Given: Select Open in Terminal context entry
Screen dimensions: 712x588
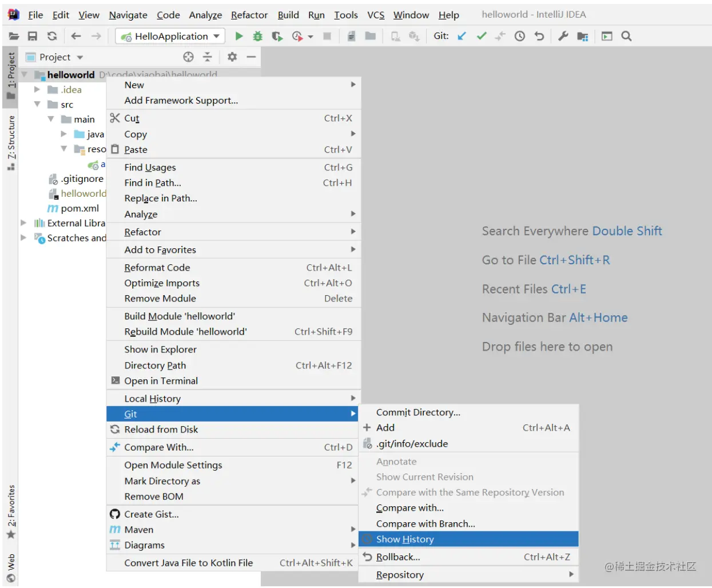Looking at the screenshot, I should click(233, 380).
